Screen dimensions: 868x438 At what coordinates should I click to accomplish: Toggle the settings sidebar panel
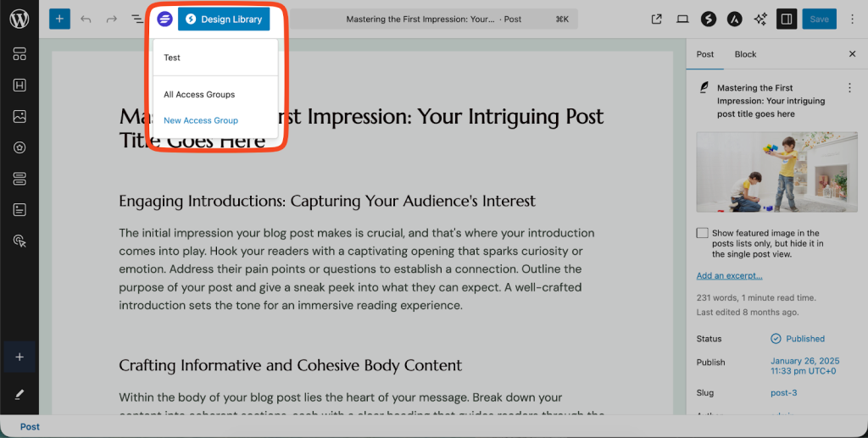pos(787,19)
